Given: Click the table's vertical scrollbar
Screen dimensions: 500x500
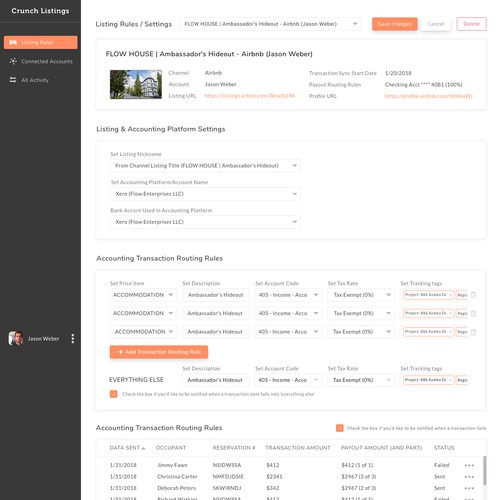Looking at the screenshot, I should [x=485, y=471].
